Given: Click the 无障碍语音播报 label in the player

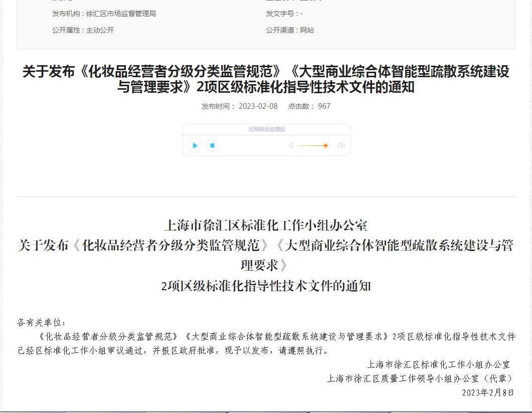Looking at the screenshot, I should [x=266, y=129].
